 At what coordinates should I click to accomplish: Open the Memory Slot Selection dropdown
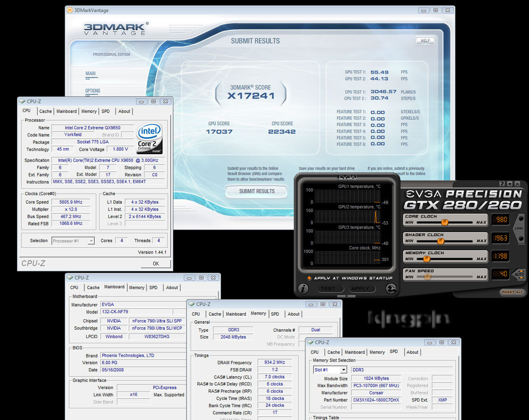(343, 370)
